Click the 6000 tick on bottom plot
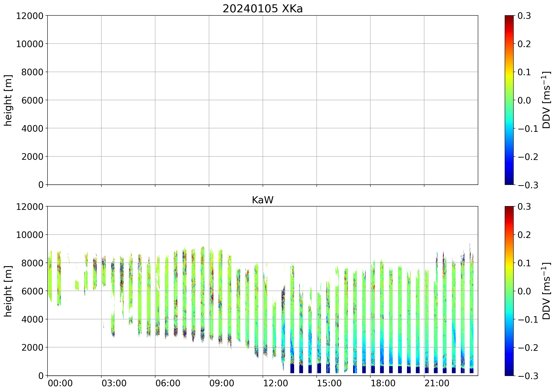 click(x=32, y=291)
